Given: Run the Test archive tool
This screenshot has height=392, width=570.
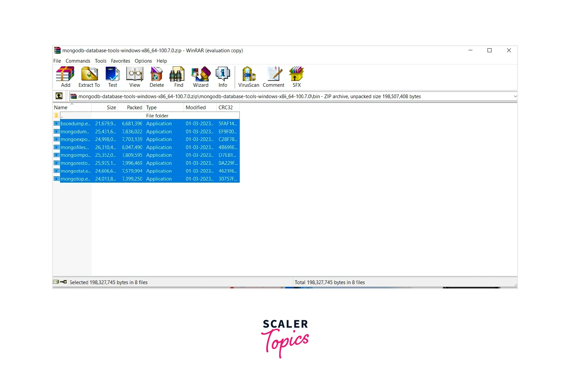Looking at the screenshot, I should pos(113,77).
